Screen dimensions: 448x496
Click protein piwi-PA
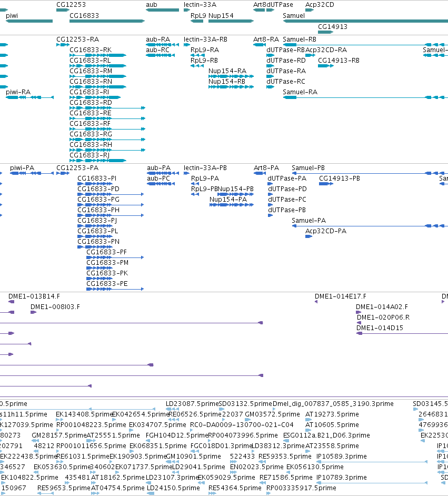(x=22, y=167)
